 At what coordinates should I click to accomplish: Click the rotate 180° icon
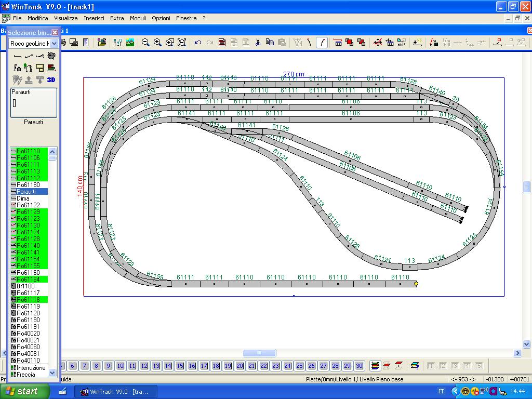402,43
